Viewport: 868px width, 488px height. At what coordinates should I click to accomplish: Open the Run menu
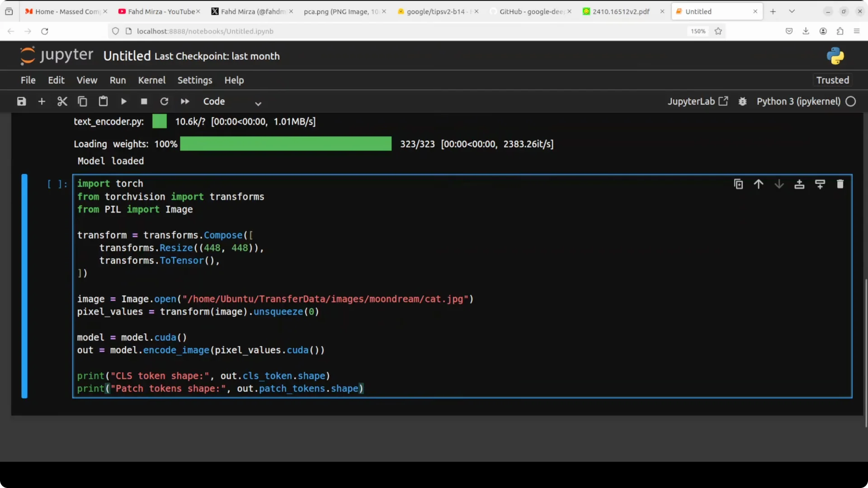(118, 80)
